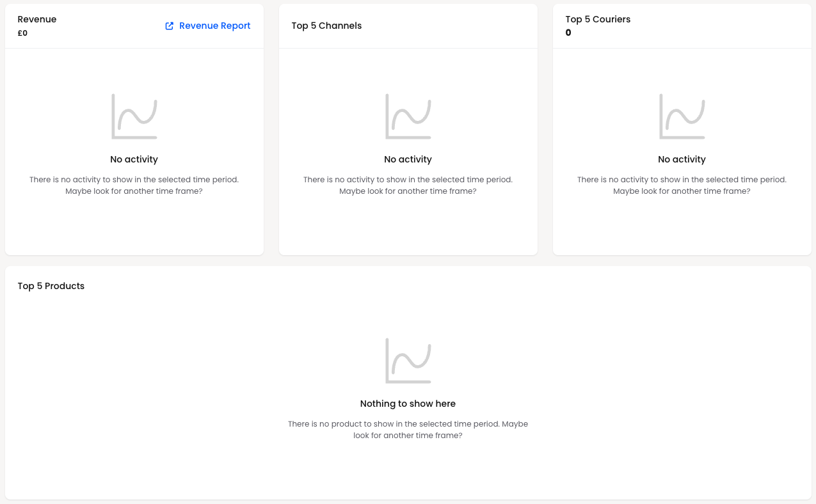
Task: Click the no-activity description in Top 5 Channels
Action: 408,185
